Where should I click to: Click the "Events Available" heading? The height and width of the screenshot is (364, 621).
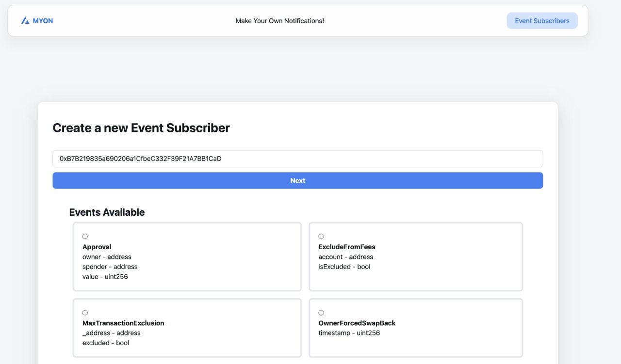click(107, 212)
